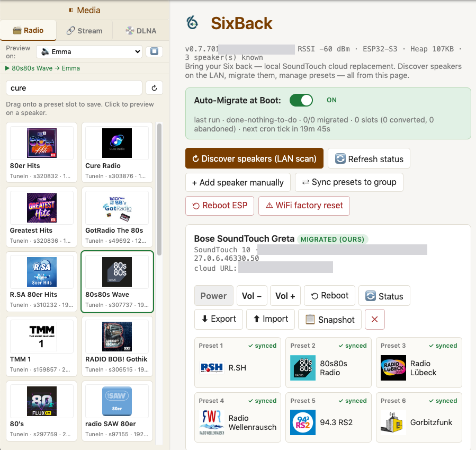
Task: Click the Radio Lübeck logo in Preset 3
Action: point(393,368)
